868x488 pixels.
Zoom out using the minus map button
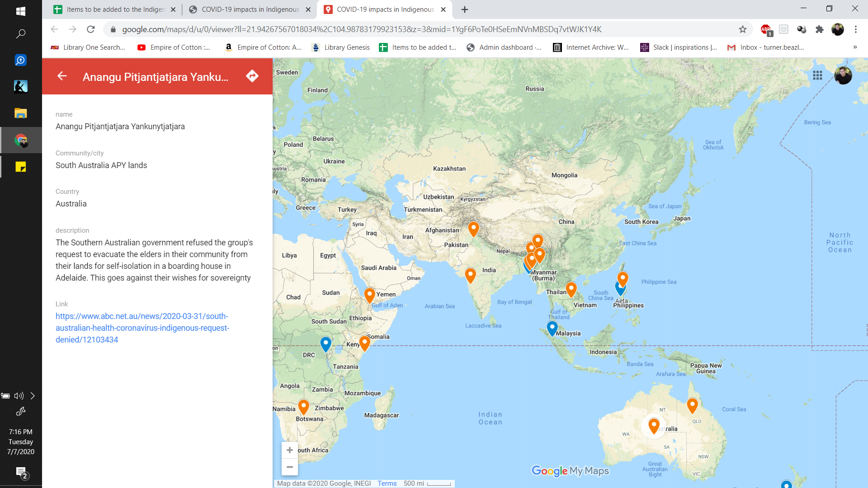pos(290,467)
